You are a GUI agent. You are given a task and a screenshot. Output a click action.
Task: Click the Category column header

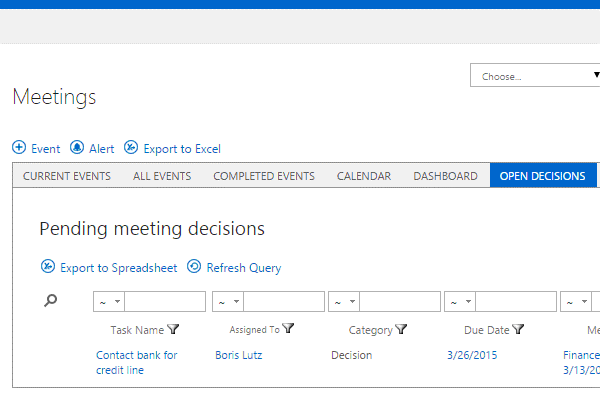click(x=370, y=330)
